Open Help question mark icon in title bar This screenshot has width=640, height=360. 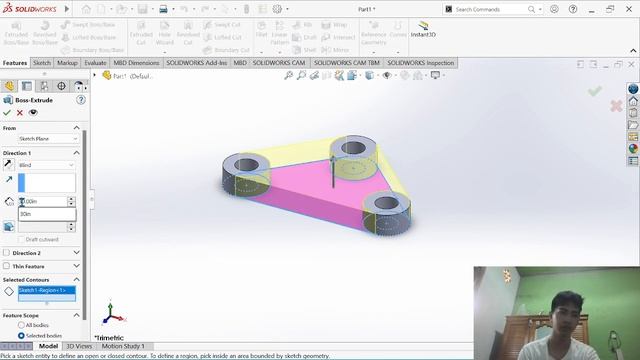click(x=573, y=9)
